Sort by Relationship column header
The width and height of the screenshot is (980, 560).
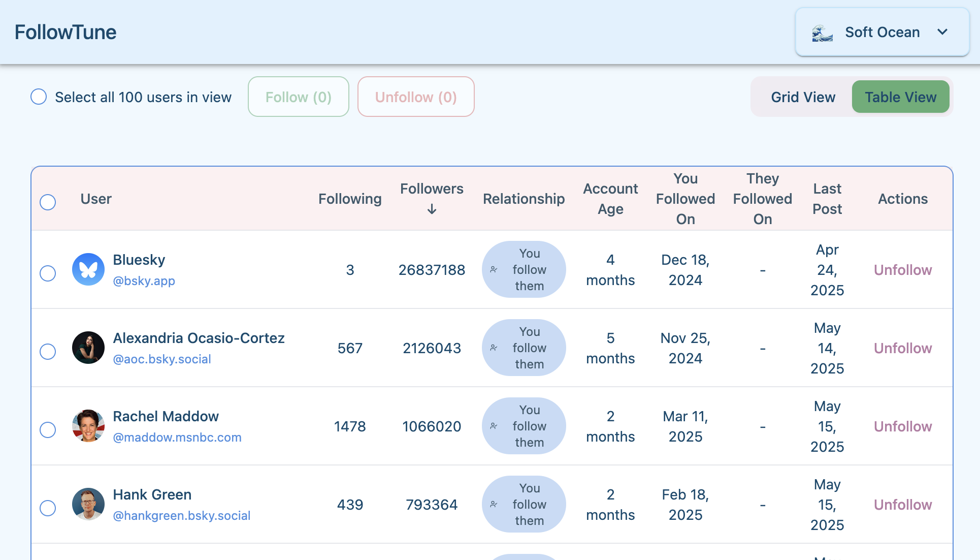pos(524,199)
